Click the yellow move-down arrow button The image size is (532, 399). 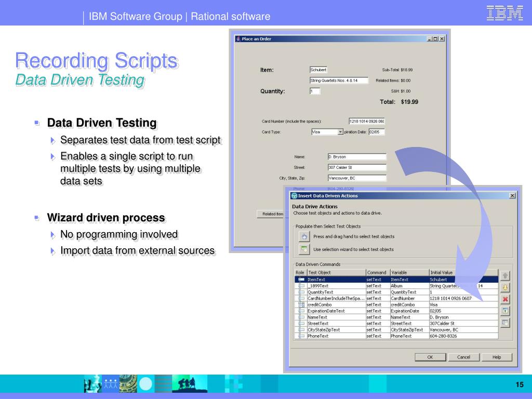pyautogui.click(x=505, y=288)
